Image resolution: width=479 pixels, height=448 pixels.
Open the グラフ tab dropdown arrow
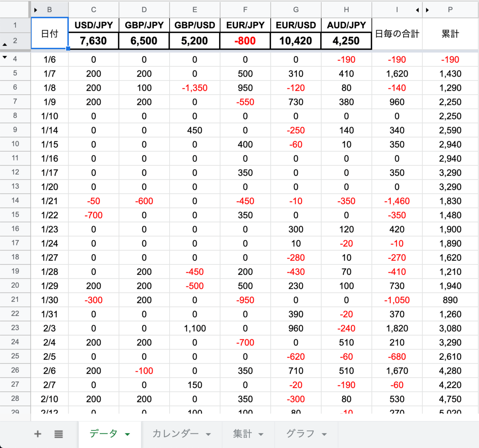324,434
